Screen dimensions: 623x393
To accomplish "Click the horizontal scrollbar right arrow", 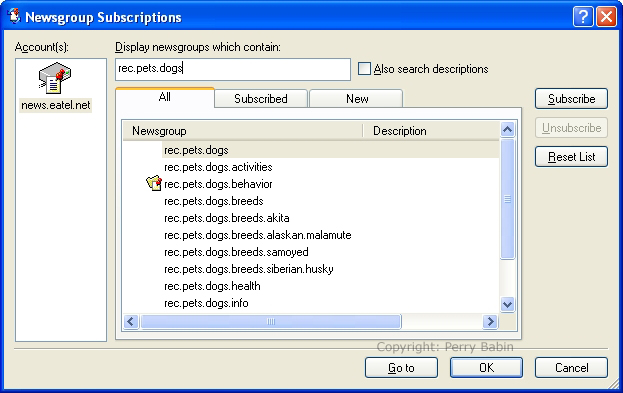I will pyautogui.click(x=491, y=321).
